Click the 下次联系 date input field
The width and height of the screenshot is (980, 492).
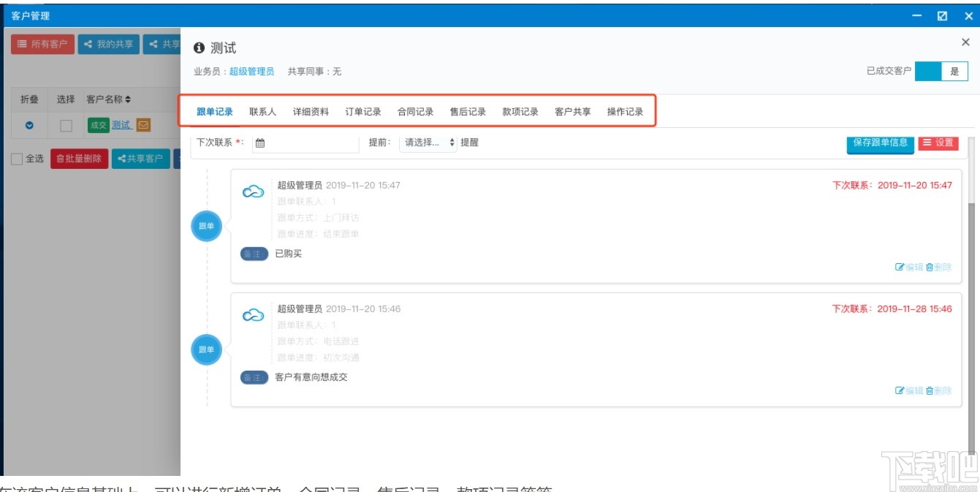pyautogui.click(x=307, y=143)
